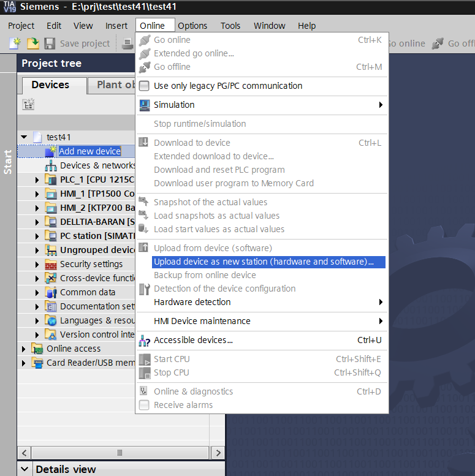
Task: Open the Options menu
Action: click(192, 26)
